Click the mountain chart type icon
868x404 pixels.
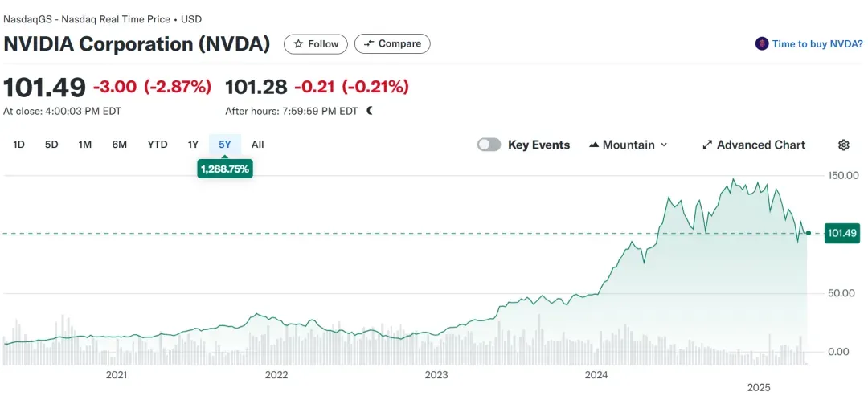pyautogui.click(x=594, y=145)
